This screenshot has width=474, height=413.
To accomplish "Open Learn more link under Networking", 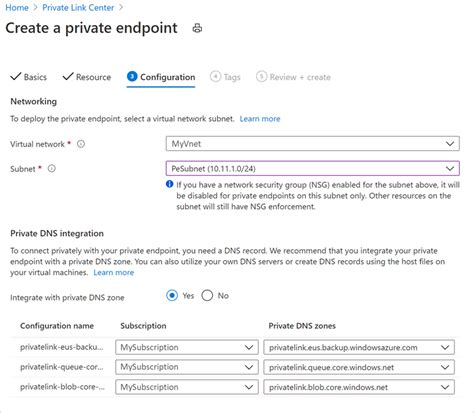I will click(x=260, y=119).
